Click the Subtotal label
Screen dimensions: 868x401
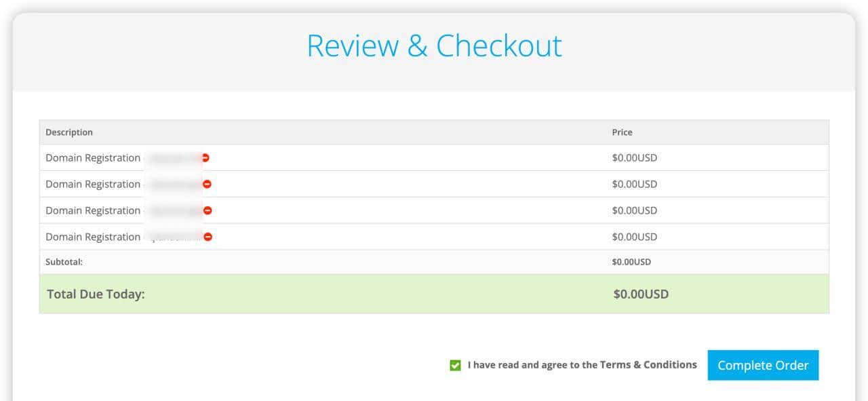[x=64, y=262]
